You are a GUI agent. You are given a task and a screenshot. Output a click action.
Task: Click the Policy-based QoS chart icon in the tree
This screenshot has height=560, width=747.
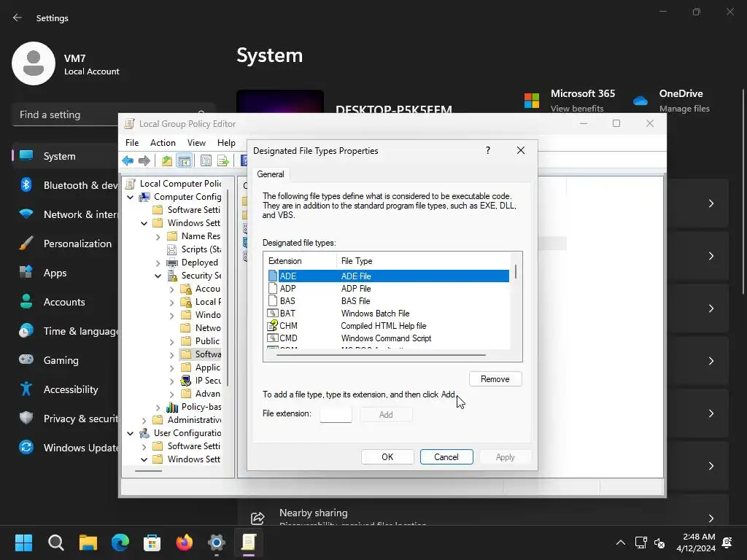(172, 407)
